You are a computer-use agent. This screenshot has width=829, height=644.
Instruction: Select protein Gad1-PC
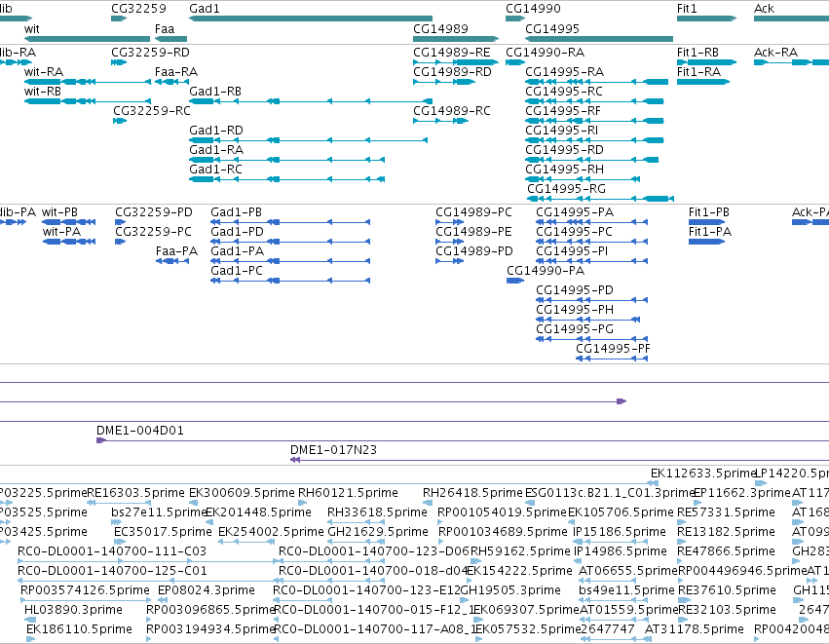(x=290, y=281)
